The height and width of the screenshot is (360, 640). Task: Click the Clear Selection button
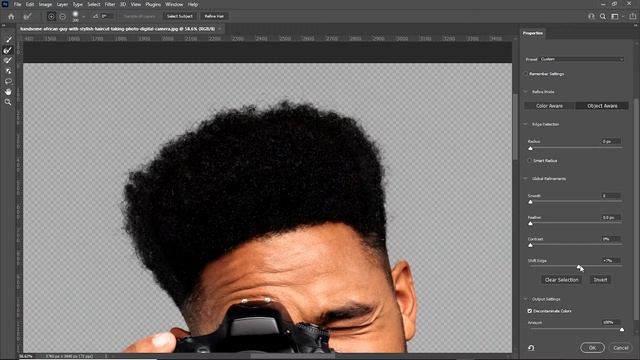[x=562, y=280]
